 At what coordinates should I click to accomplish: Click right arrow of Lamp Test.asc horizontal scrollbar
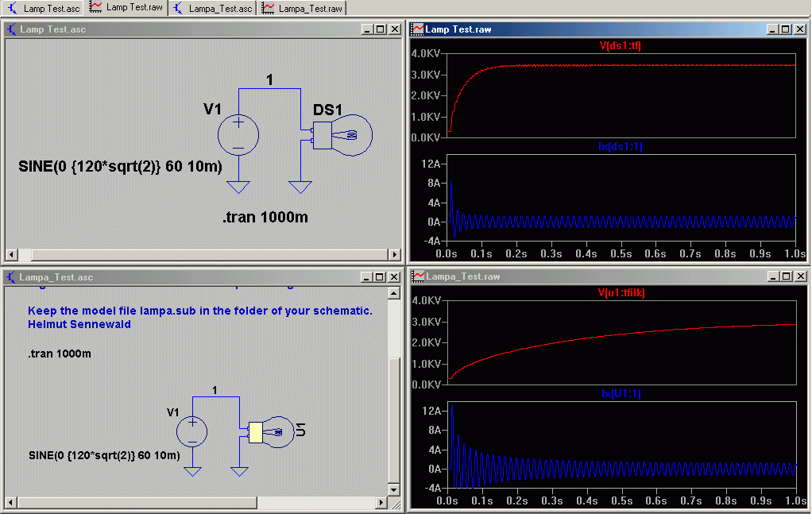395,255
